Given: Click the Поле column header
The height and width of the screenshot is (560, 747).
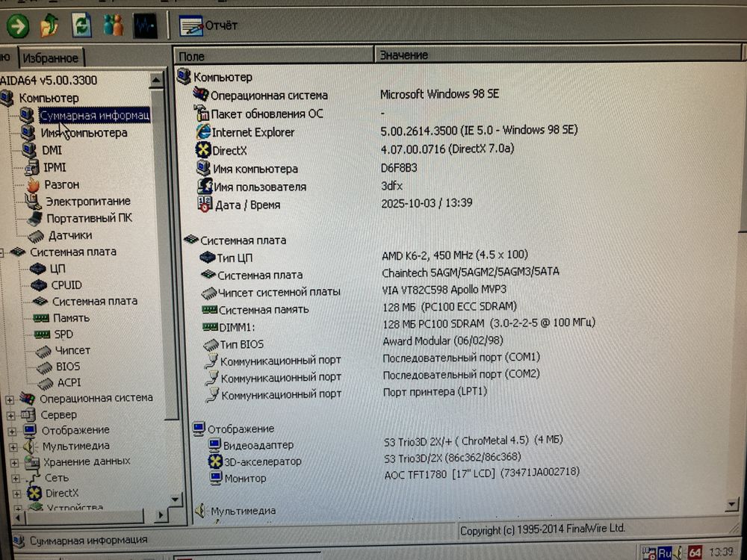Looking at the screenshot, I should tap(273, 55).
